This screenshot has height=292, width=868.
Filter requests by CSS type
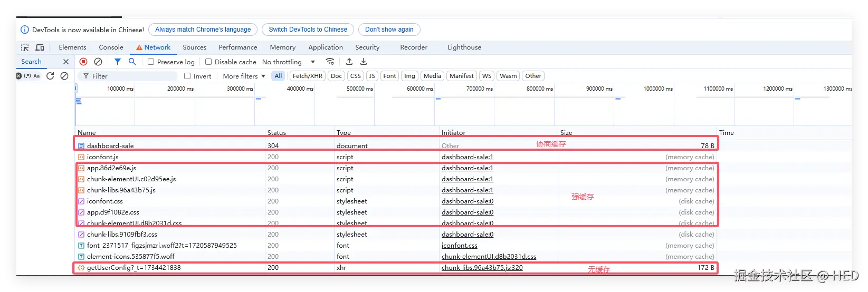[356, 76]
